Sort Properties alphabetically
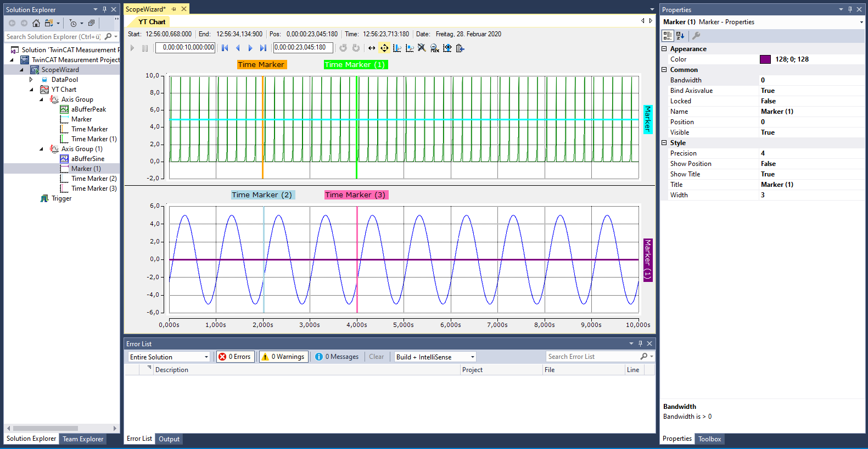 tap(680, 36)
